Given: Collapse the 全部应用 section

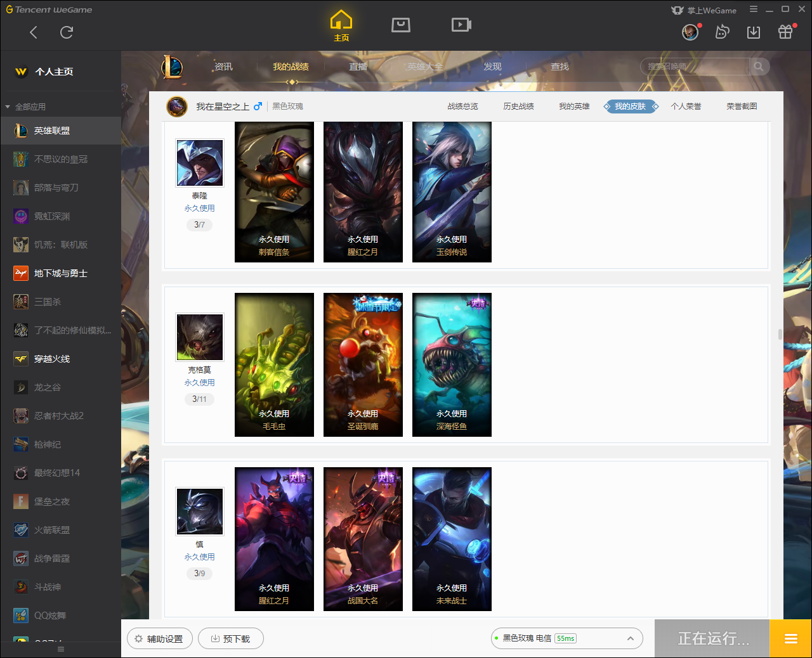Looking at the screenshot, I should (25, 106).
